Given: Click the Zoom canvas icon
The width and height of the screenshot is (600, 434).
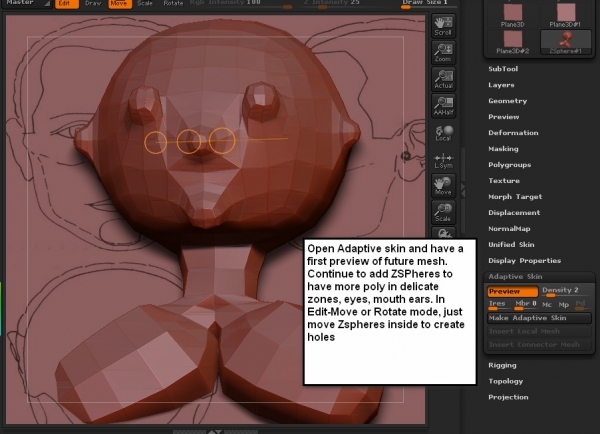Looking at the screenshot, I should point(443,52).
